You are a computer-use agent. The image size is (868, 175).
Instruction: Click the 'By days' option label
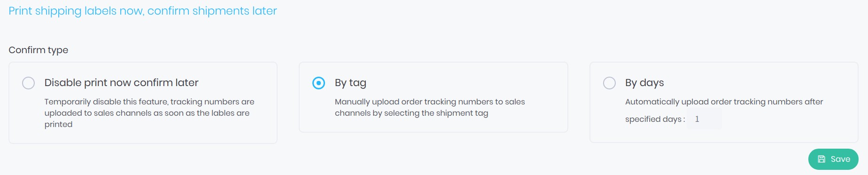click(644, 83)
